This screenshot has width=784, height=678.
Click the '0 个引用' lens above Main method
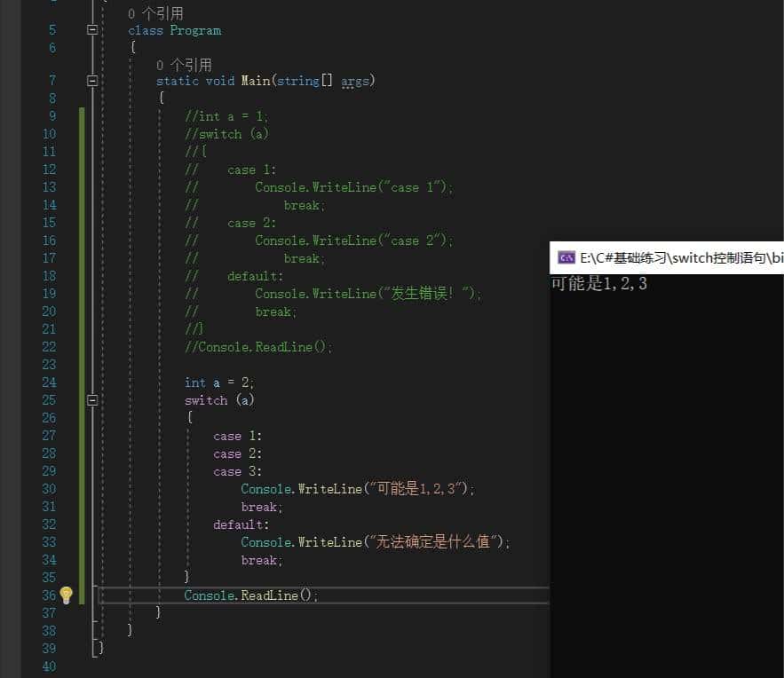pos(184,65)
